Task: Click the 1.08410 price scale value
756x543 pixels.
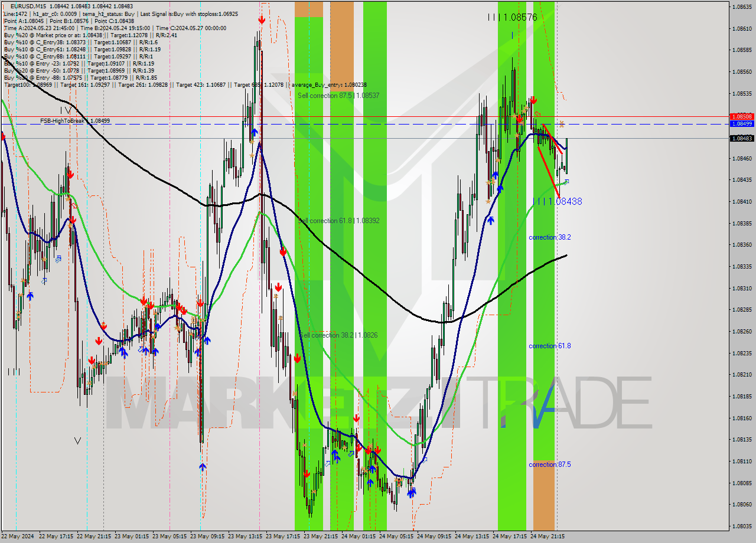Action: [x=742, y=201]
